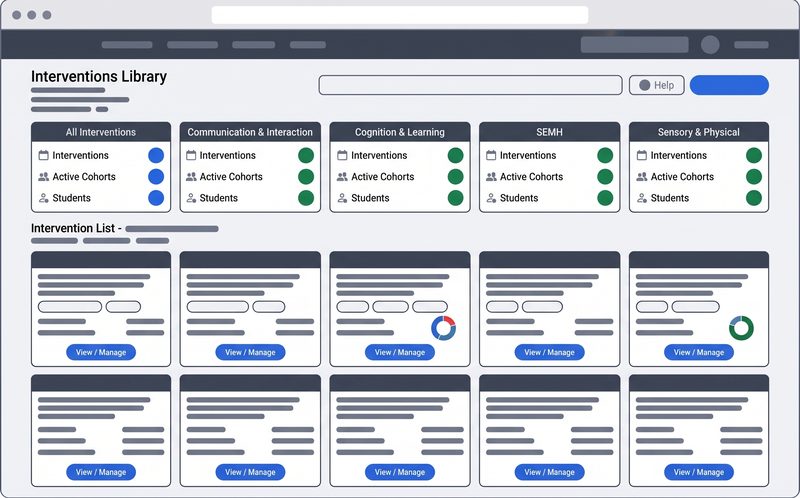Click the calendar icon in the Sensory & Physical card

click(641, 155)
